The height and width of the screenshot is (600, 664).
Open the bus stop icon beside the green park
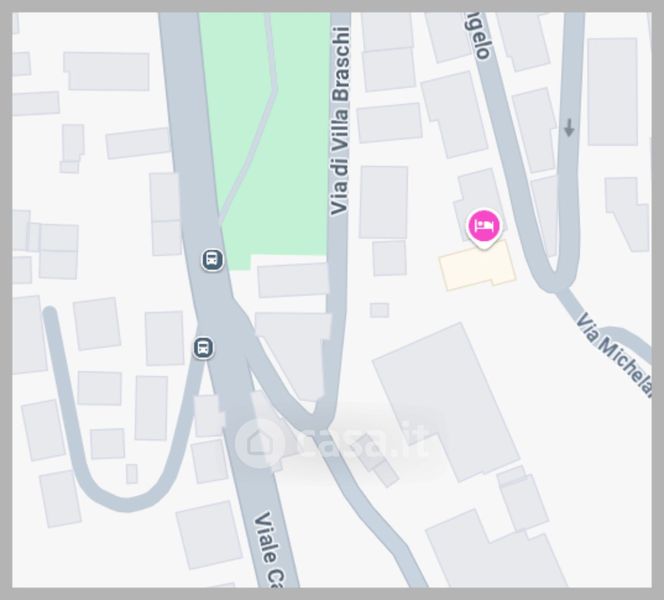point(212,259)
